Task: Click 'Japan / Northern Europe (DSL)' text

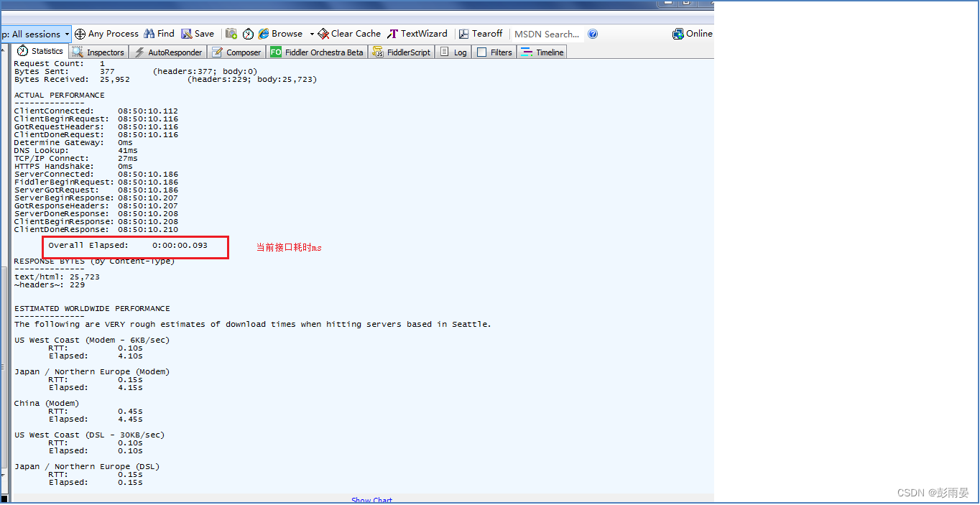Action: (87, 466)
